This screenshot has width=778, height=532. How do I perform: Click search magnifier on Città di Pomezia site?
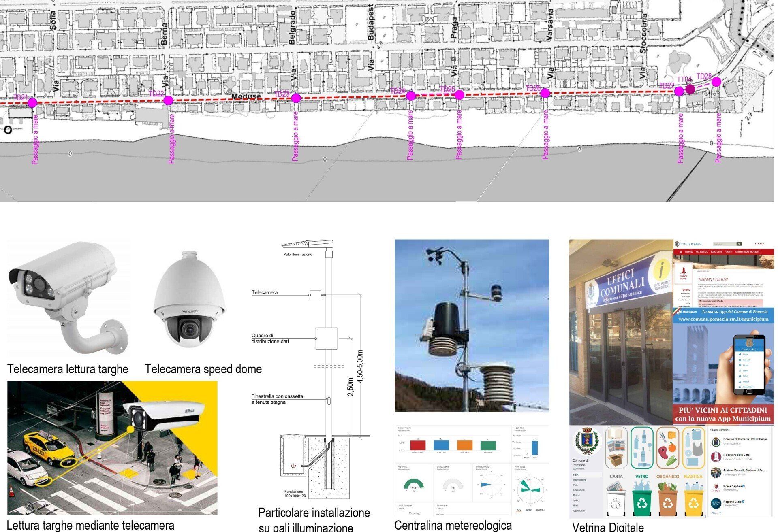pyautogui.click(x=739, y=244)
